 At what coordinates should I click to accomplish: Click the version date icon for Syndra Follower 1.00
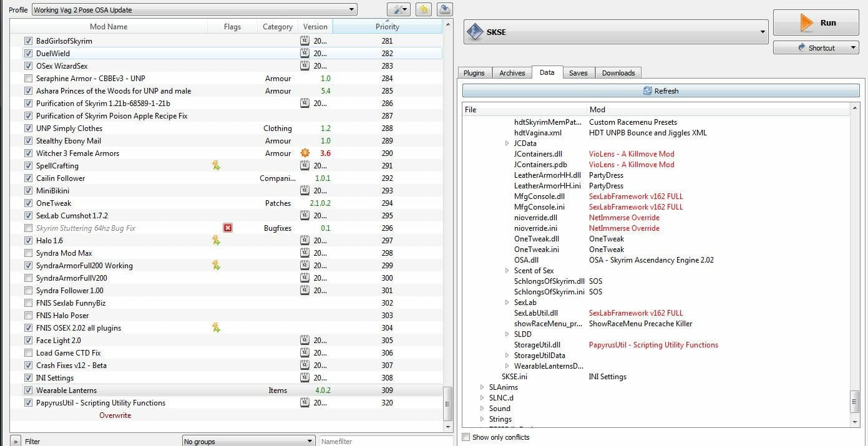tap(305, 290)
